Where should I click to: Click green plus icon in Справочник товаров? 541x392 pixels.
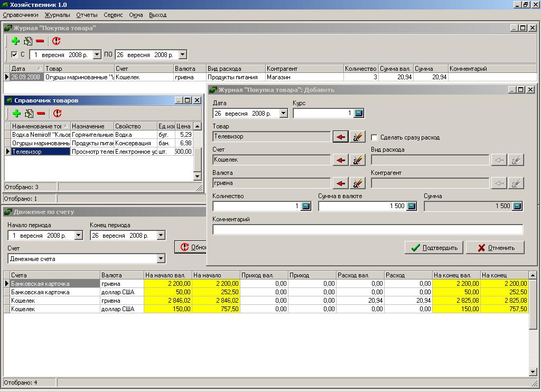tap(16, 114)
